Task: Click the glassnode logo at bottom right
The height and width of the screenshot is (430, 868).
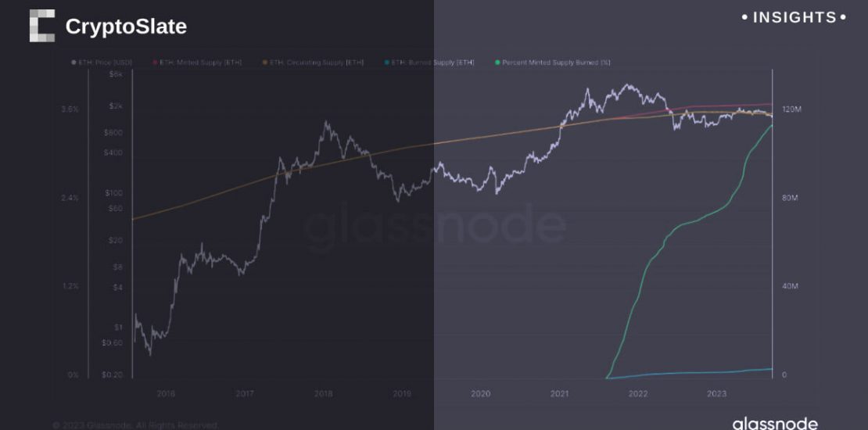Action: point(775,423)
